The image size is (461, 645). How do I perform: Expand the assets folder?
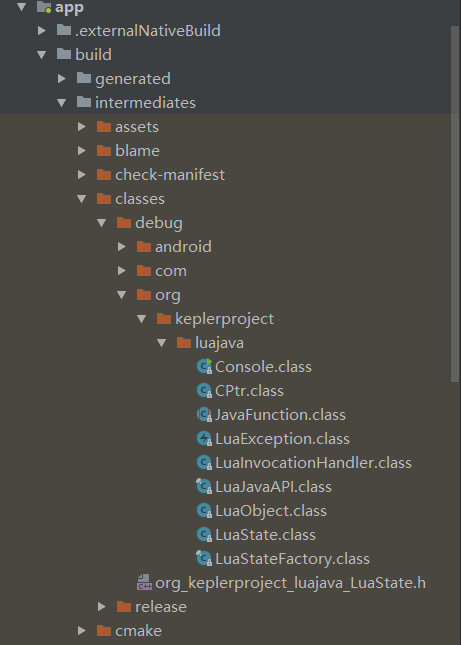[81, 126]
